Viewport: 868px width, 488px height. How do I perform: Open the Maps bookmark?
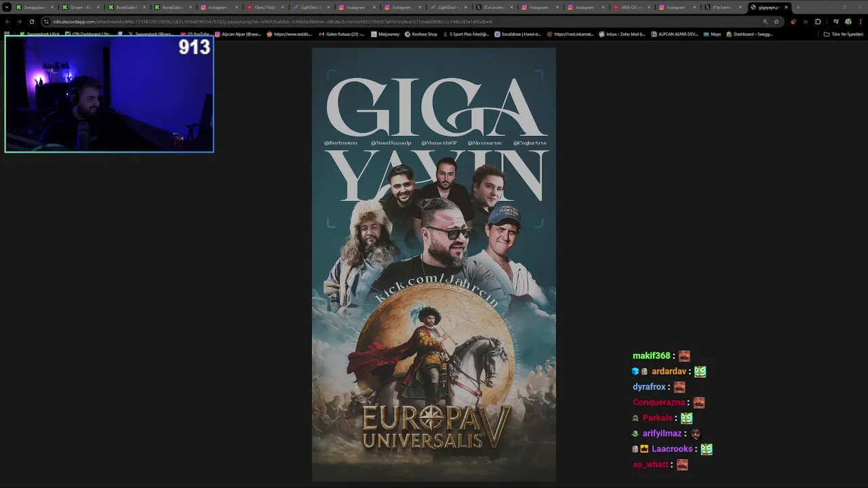713,34
